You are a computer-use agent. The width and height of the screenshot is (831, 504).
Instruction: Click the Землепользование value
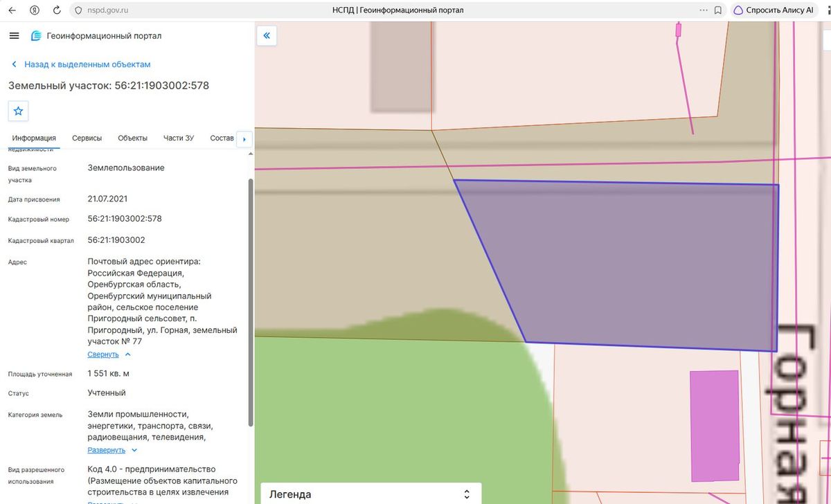coord(126,168)
